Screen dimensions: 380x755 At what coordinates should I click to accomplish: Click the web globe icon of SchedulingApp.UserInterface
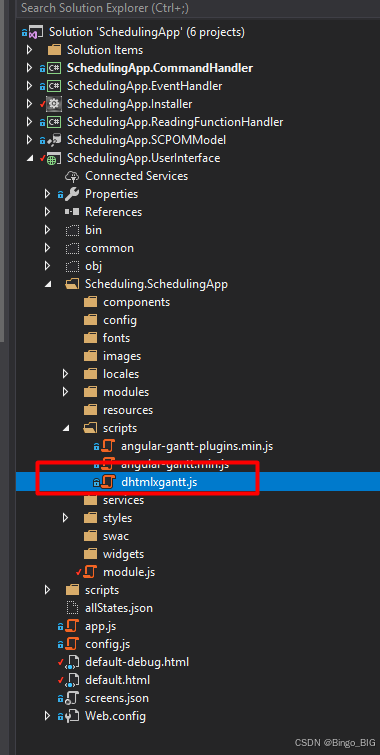point(54,158)
